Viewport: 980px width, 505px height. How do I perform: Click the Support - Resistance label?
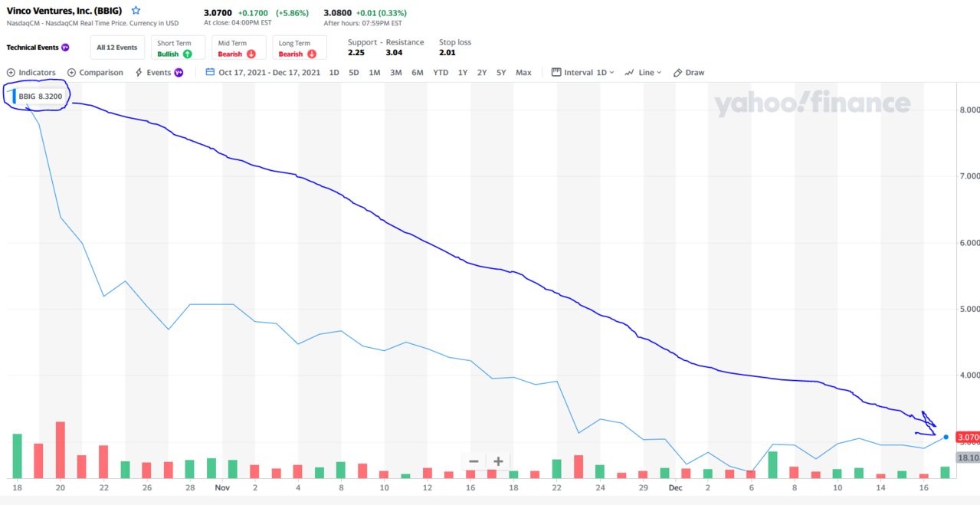pyautogui.click(x=385, y=42)
